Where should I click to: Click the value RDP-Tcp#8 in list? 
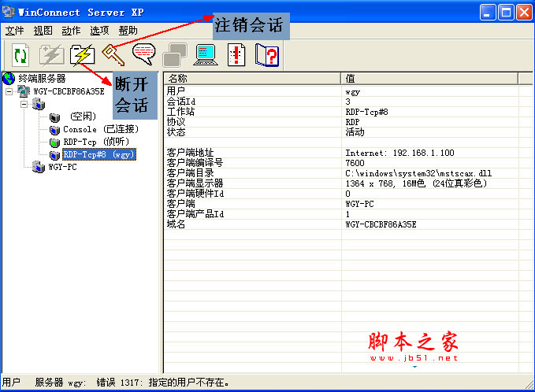(367, 112)
